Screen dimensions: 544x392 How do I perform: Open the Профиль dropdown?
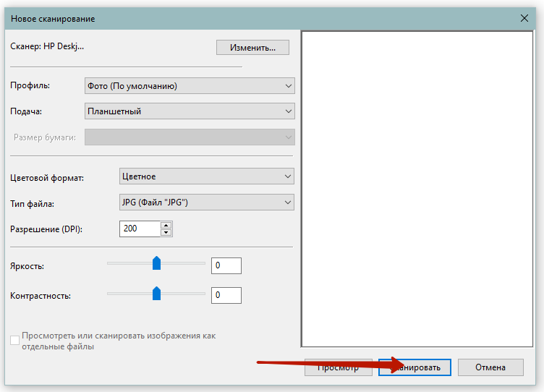pos(190,86)
